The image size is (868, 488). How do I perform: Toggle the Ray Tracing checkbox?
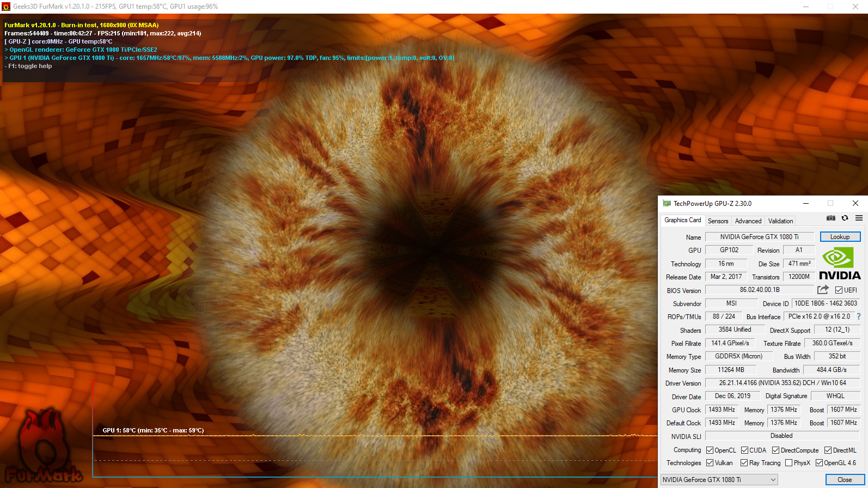pos(744,463)
